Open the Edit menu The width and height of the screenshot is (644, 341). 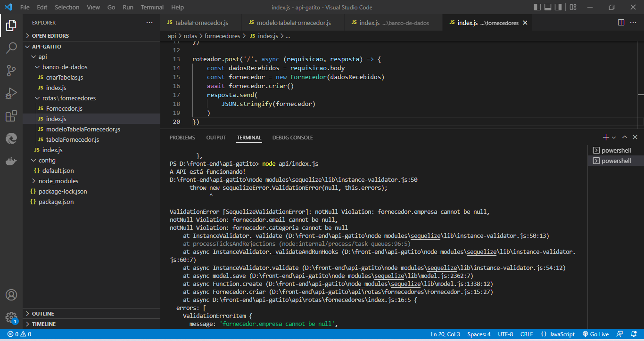(42, 8)
